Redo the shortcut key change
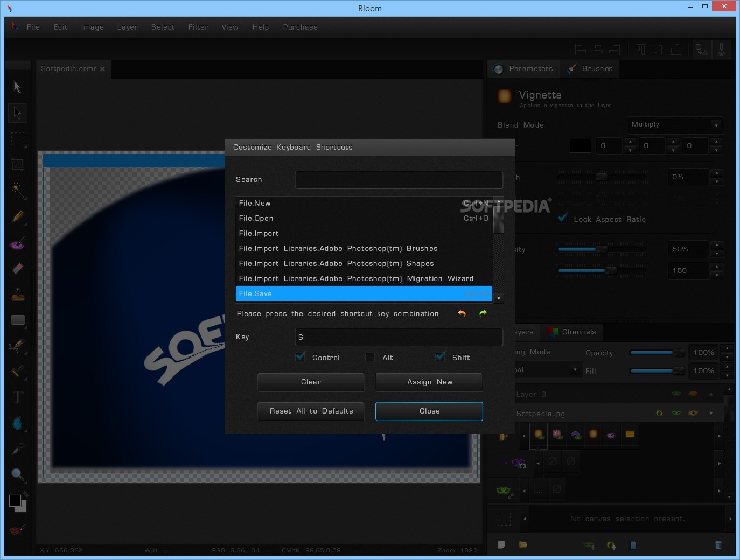The height and width of the screenshot is (560, 740). (483, 313)
